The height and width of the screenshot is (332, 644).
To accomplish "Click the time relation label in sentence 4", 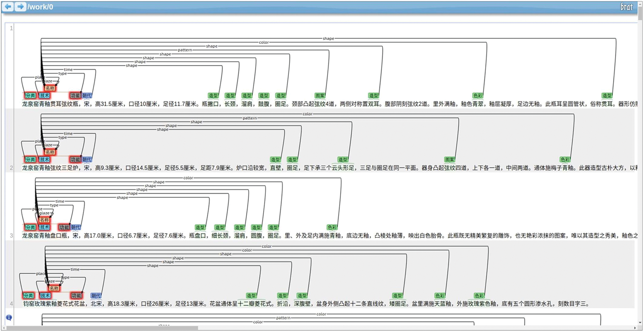I will [75, 270].
